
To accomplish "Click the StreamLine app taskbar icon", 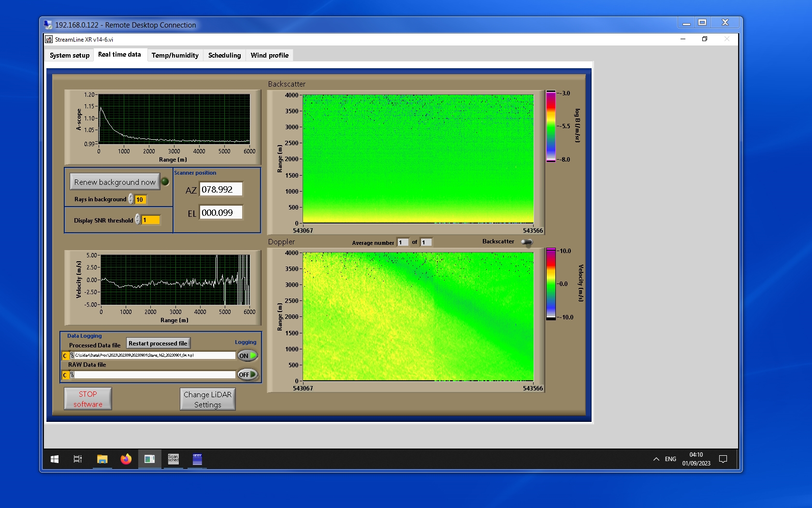I will coord(149,459).
